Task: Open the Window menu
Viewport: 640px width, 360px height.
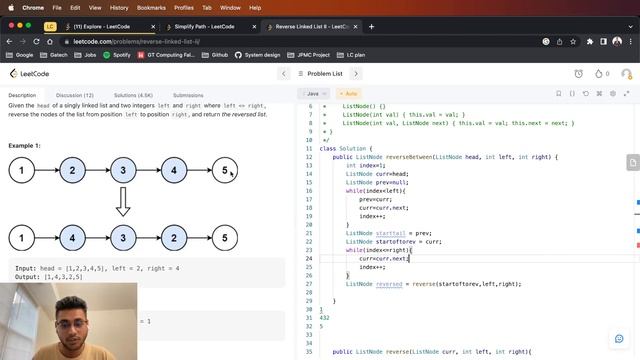Action: tap(230, 8)
